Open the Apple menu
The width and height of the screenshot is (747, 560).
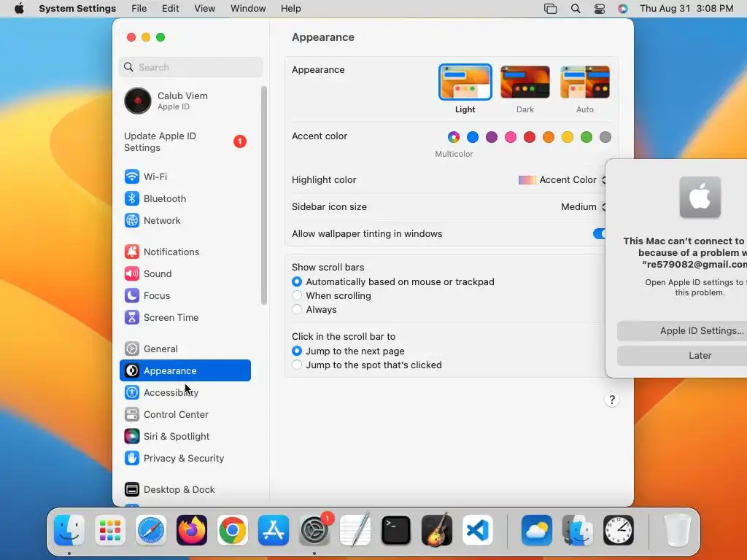(19, 9)
